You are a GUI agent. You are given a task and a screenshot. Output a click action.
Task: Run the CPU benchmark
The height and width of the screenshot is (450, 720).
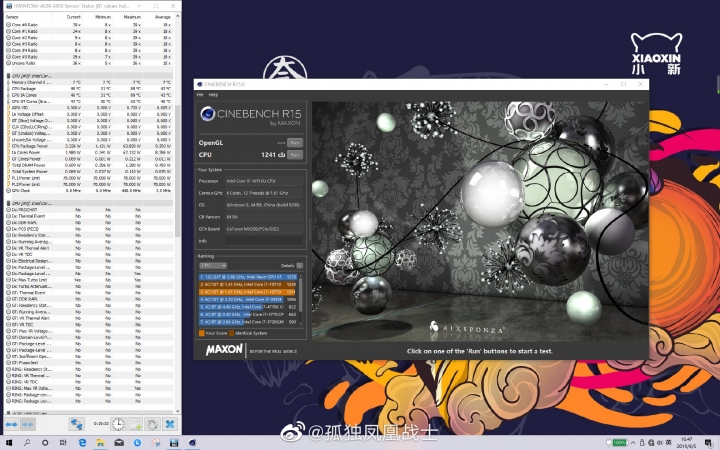pyautogui.click(x=295, y=155)
